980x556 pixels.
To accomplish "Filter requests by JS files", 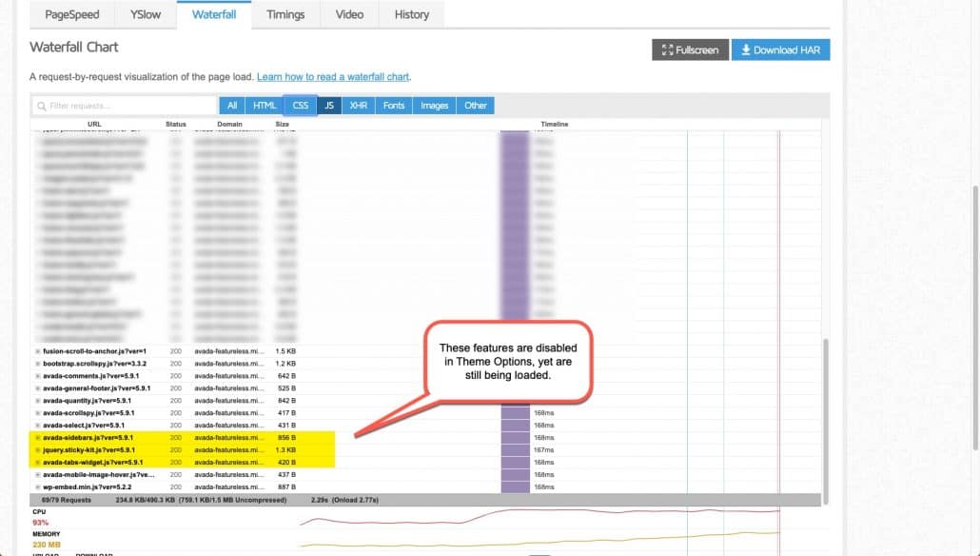I will (x=328, y=105).
